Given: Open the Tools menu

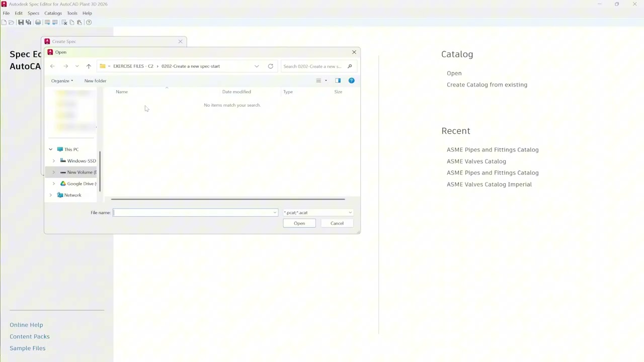Looking at the screenshot, I should click(72, 13).
